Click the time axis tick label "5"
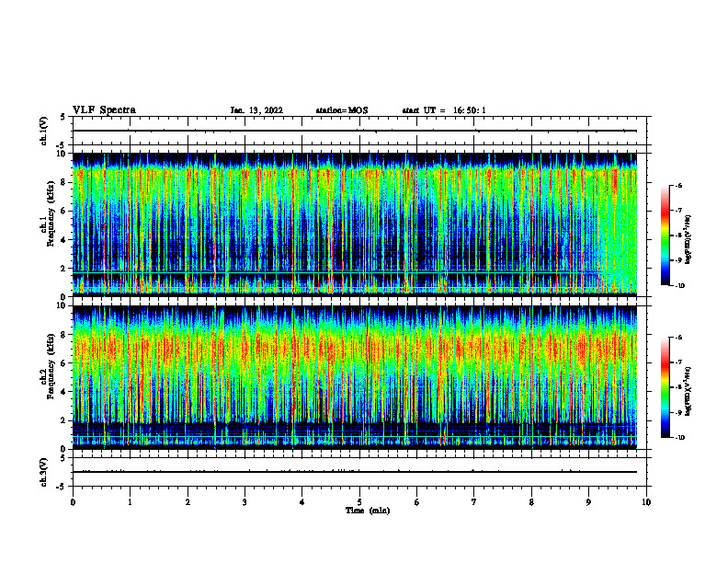The image size is (728, 563). [359, 502]
